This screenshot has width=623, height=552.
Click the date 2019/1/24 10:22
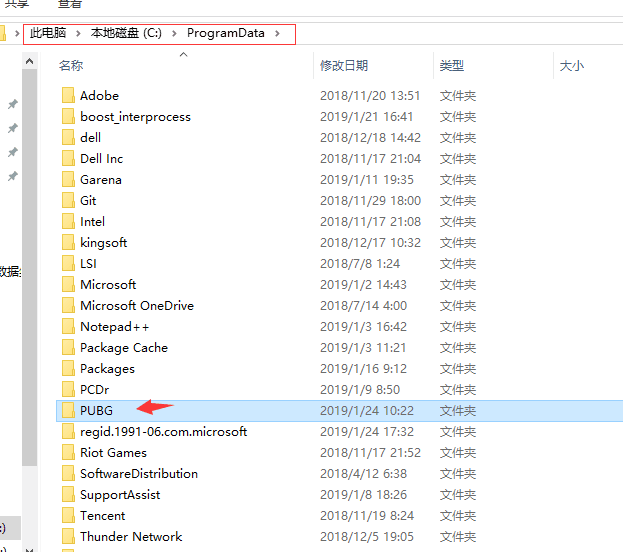(367, 411)
